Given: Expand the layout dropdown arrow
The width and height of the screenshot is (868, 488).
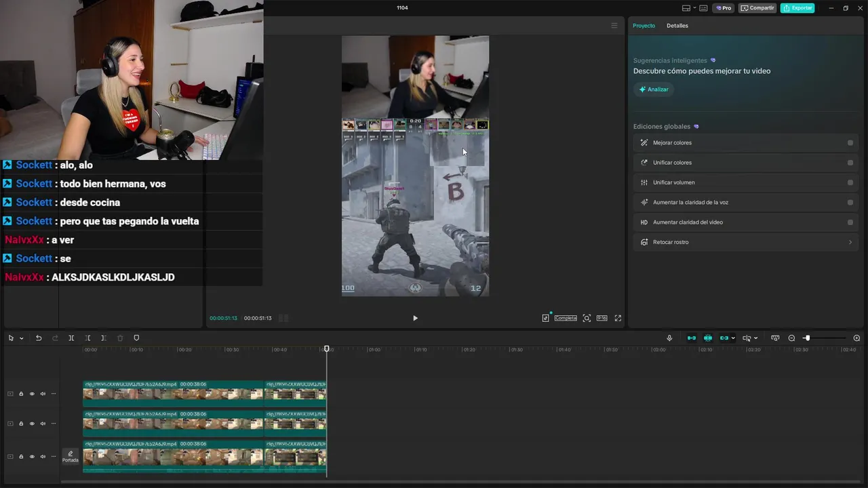Looking at the screenshot, I should pyautogui.click(x=694, y=8).
